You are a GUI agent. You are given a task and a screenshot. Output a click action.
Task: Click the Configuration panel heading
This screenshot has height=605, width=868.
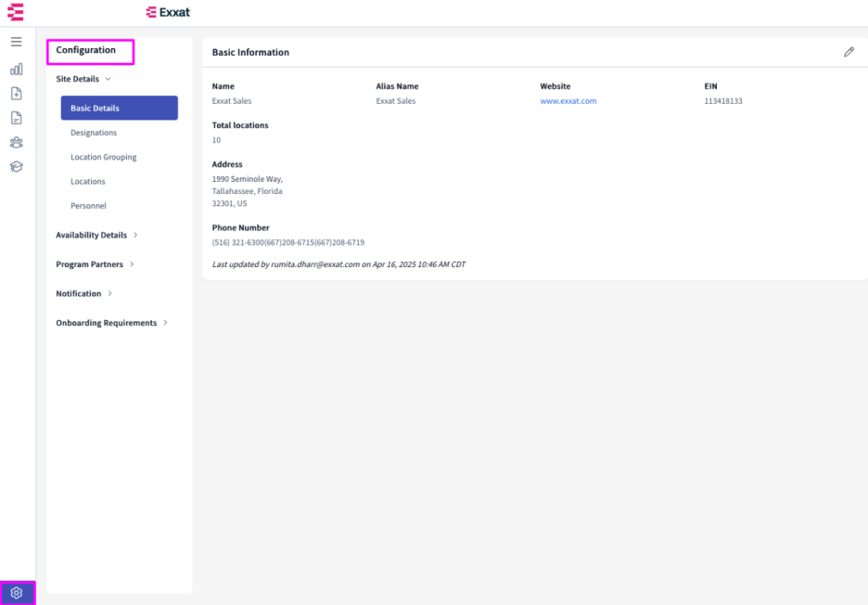pos(86,50)
